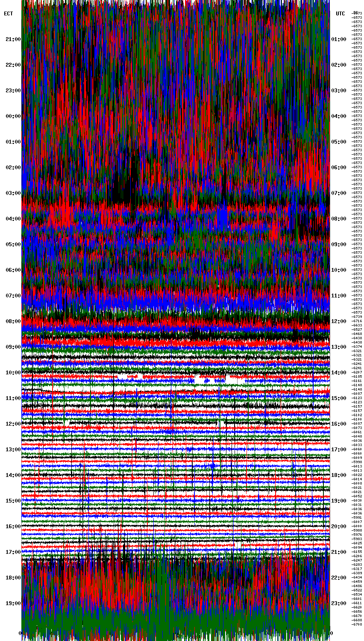Choose the -6155 trace value
Screen dimensions: 364x641
357,552
